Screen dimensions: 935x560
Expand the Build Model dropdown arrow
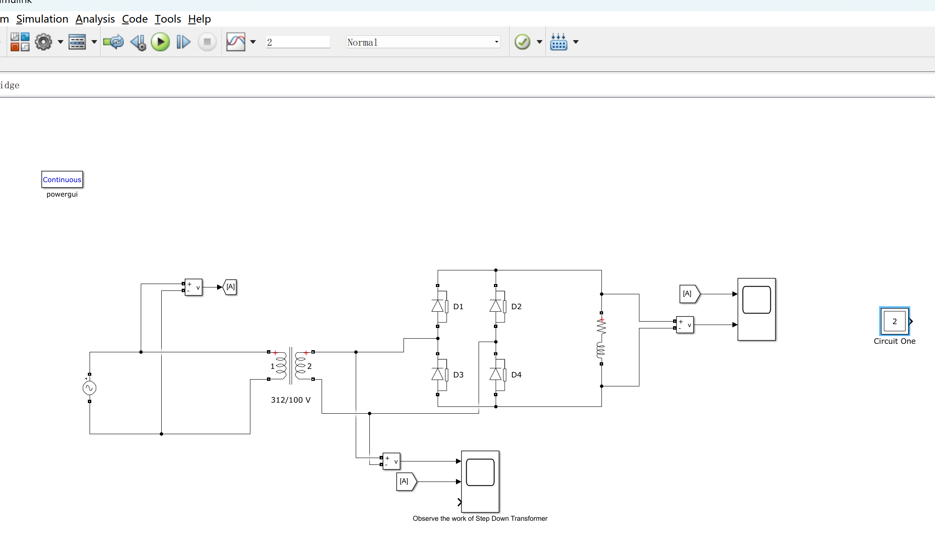(576, 42)
